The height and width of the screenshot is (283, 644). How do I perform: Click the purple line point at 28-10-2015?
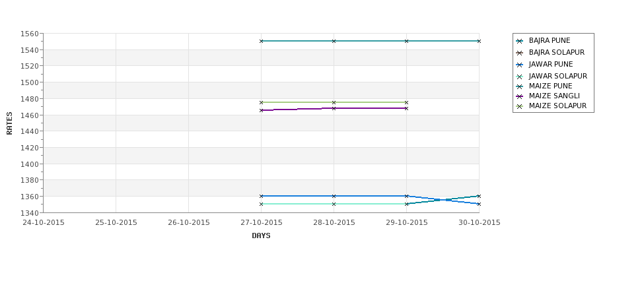point(334,108)
